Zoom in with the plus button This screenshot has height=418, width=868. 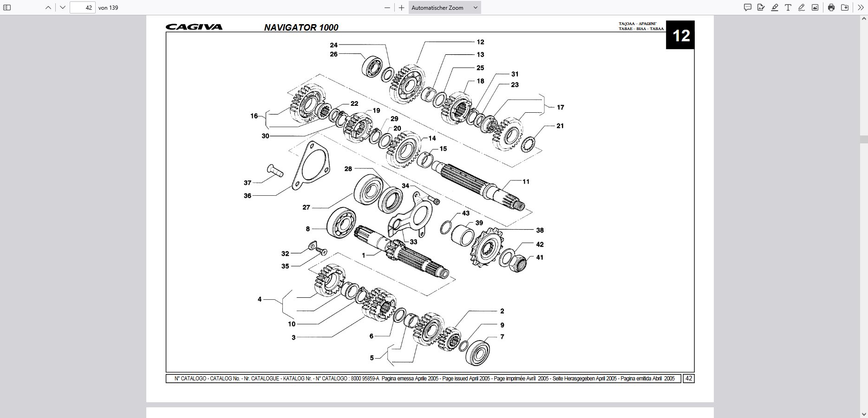pos(402,7)
